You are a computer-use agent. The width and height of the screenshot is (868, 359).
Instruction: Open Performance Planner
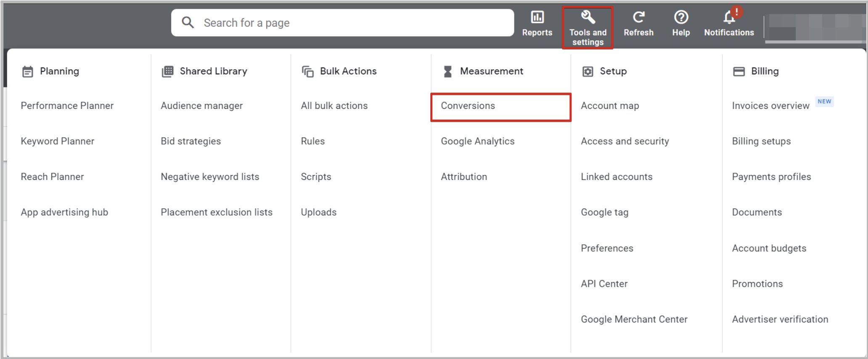[67, 106]
